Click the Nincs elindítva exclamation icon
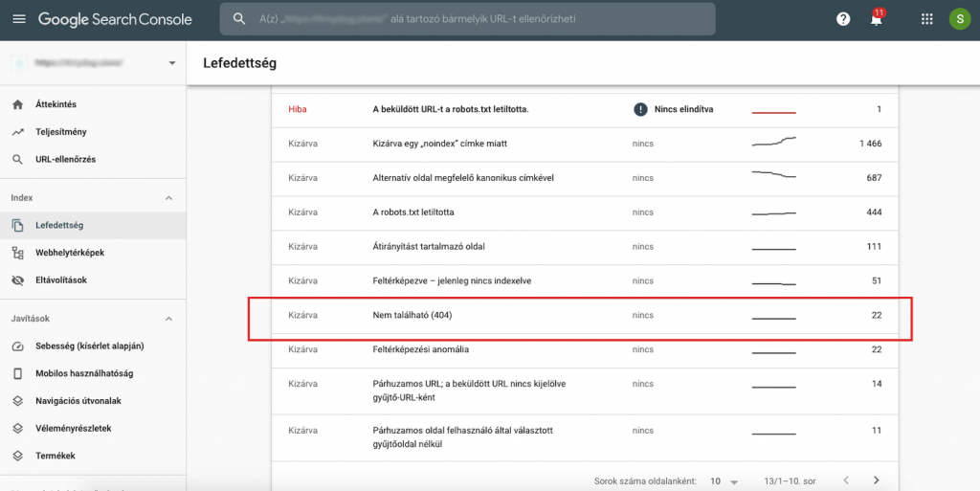Screen dimensions: 980x491 click(640, 109)
